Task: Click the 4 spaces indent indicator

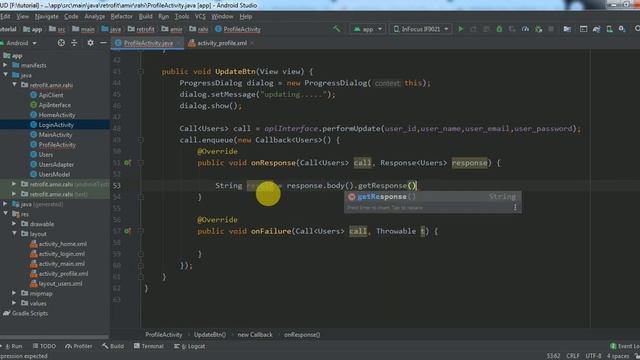Action: pos(618,356)
